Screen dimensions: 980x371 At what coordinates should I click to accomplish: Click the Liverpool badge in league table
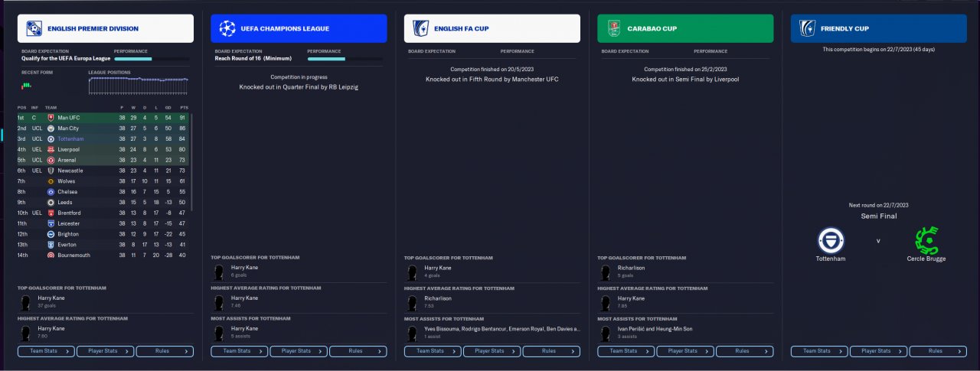[51, 150]
